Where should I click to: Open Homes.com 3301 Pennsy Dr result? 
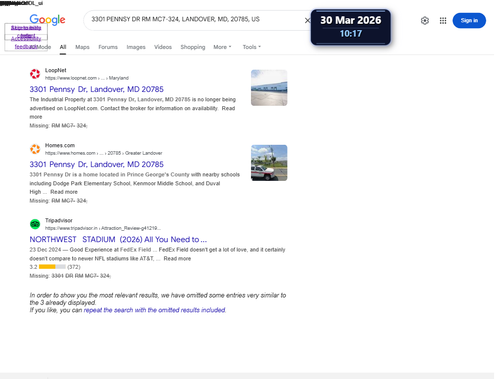pos(97,164)
